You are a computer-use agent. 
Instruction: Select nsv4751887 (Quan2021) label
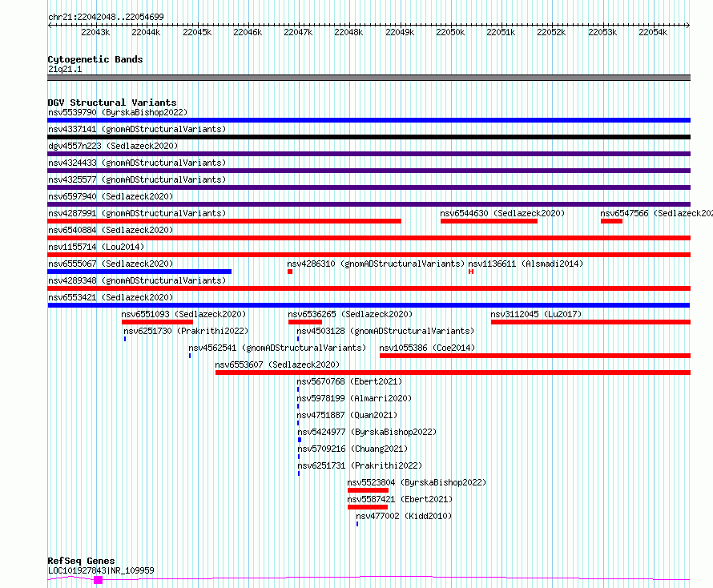click(x=347, y=415)
